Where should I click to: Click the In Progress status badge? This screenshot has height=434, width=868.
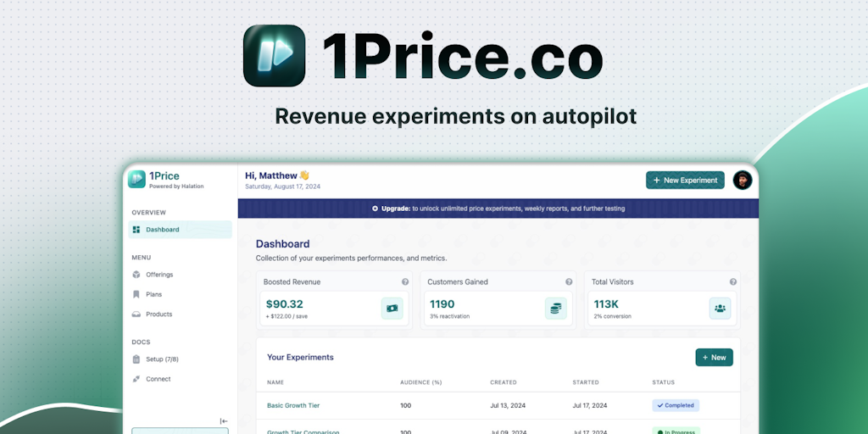676,431
